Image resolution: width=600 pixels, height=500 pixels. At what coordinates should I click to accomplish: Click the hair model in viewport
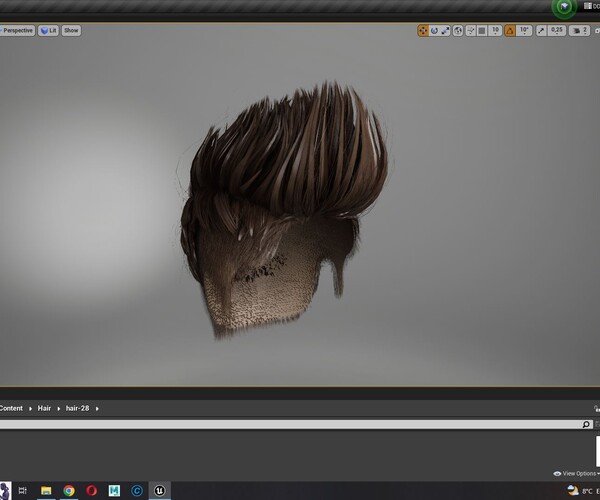pos(285,210)
